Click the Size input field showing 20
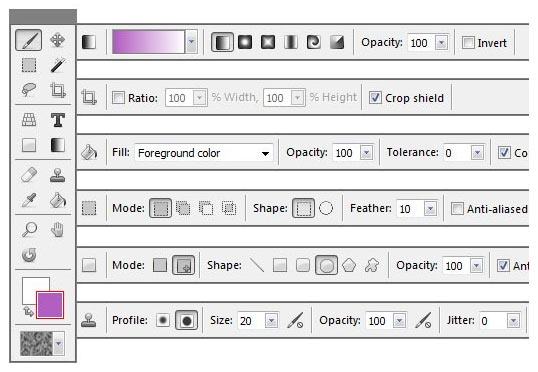This screenshot has height=372, width=538. [252, 321]
